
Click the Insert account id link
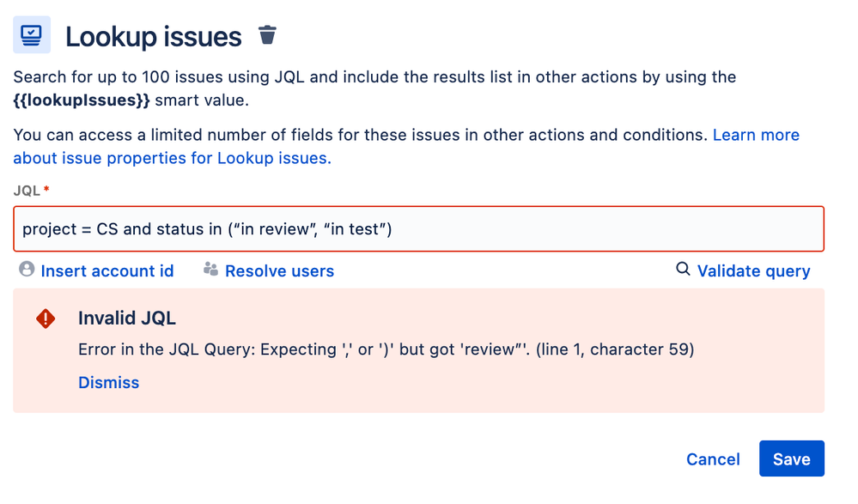[107, 270]
